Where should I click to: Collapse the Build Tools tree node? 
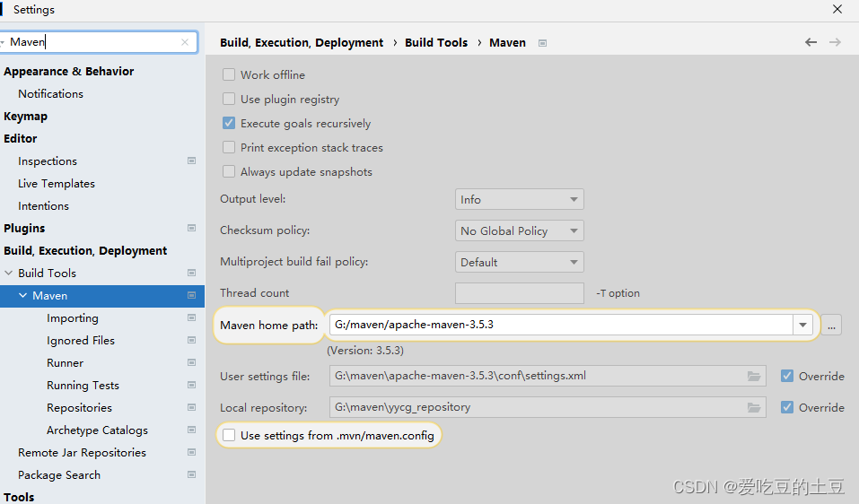click(x=9, y=273)
